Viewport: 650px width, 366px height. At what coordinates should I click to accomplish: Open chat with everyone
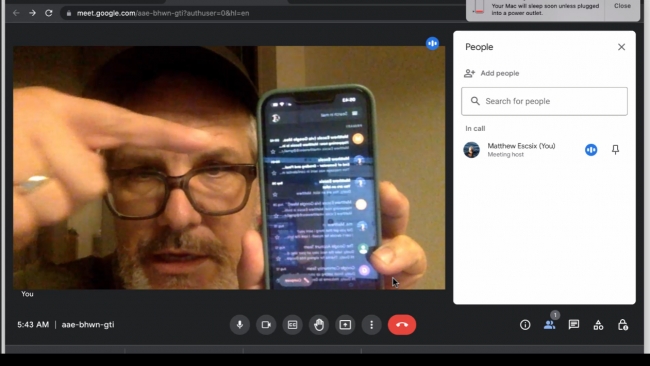(x=574, y=325)
